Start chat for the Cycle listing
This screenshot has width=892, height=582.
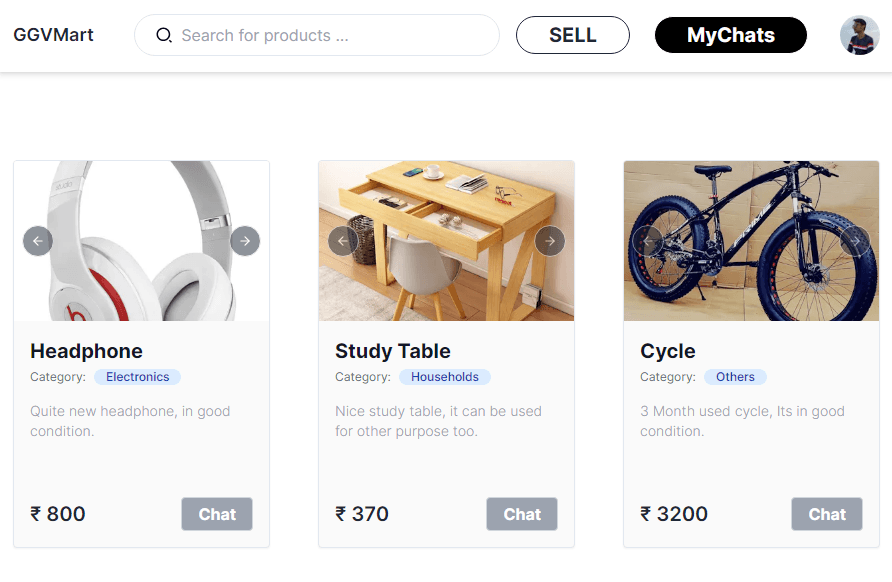(827, 514)
